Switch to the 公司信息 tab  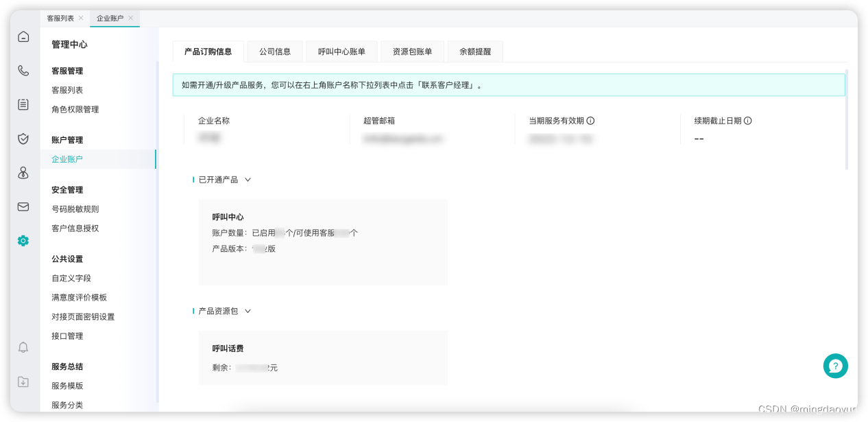pos(275,51)
